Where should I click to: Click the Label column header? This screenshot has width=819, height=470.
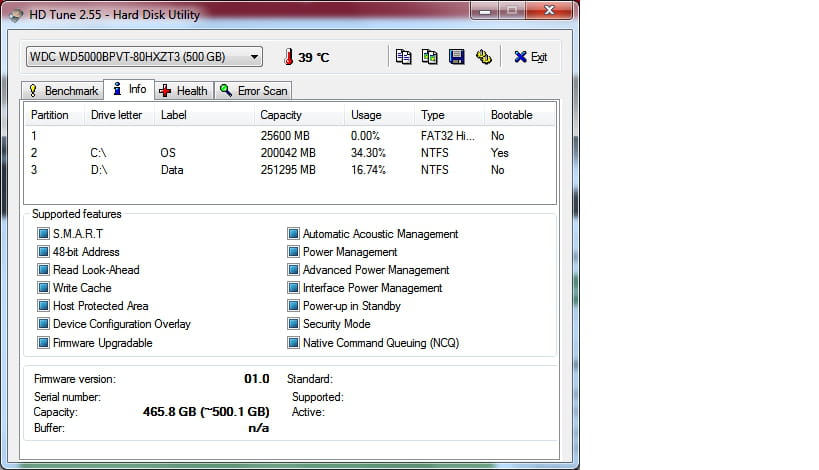(204, 115)
